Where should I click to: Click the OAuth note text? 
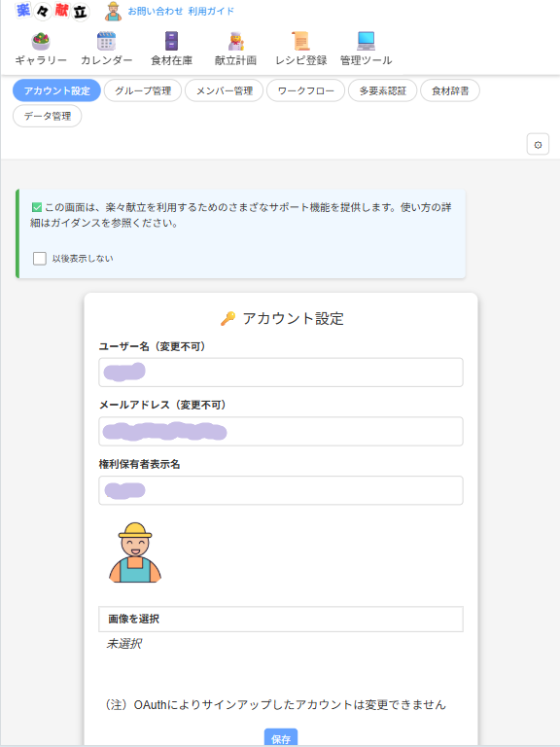click(x=275, y=704)
